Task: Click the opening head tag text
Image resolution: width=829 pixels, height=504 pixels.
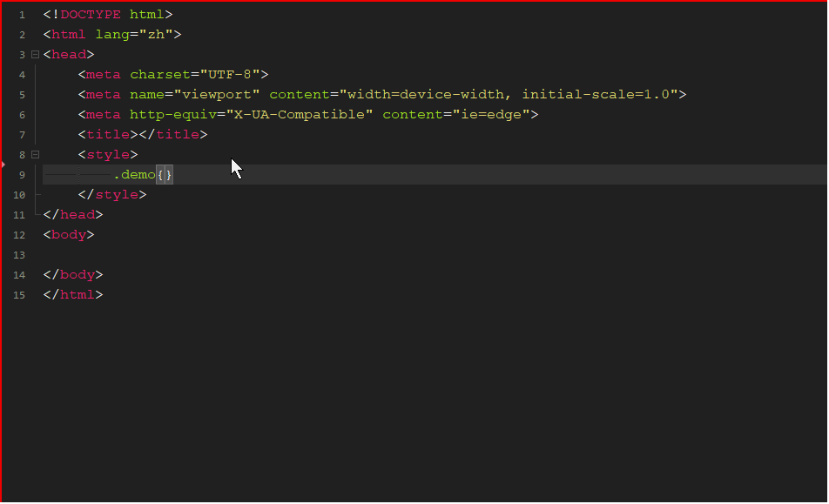Action: pyautogui.click(x=69, y=55)
